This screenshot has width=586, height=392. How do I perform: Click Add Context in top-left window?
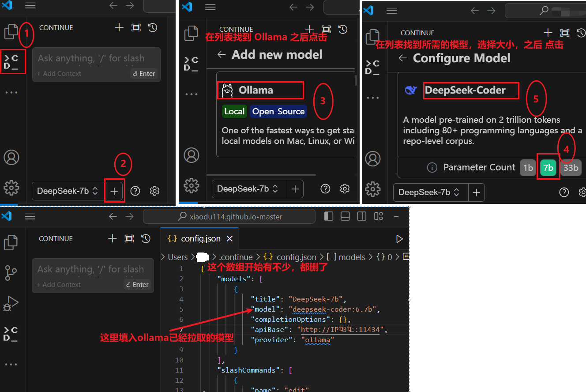point(59,74)
